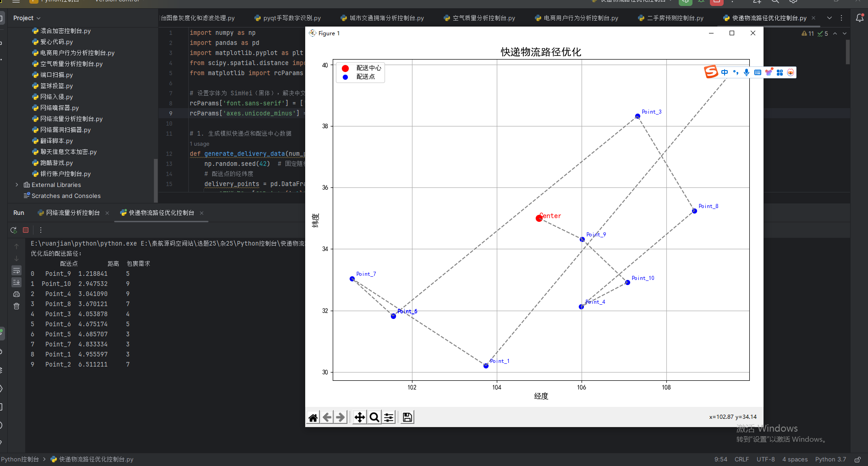Select Python 3.7 interpreter widget

(830, 459)
